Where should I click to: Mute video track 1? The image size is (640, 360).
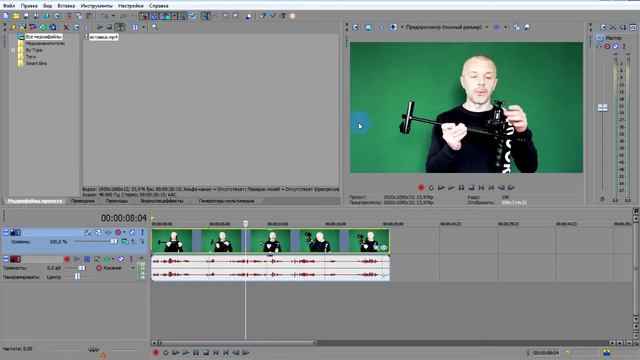pos(132,232)
